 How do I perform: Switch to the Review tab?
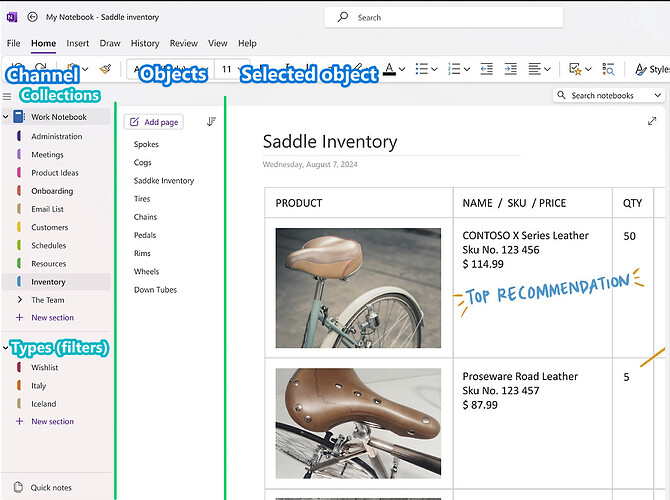(x=184, y=43)
